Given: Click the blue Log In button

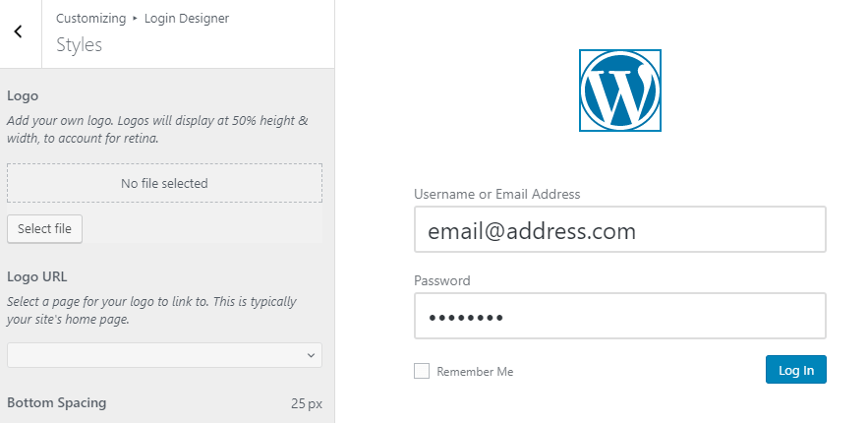Looking at the screenshot, I should click(x=795, y=370).
